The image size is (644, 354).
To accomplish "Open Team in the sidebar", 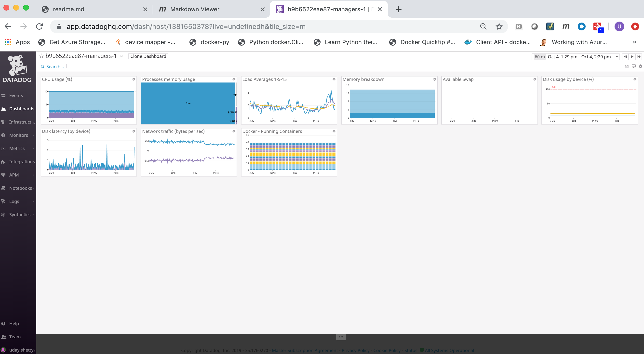I will click(15, 337).
